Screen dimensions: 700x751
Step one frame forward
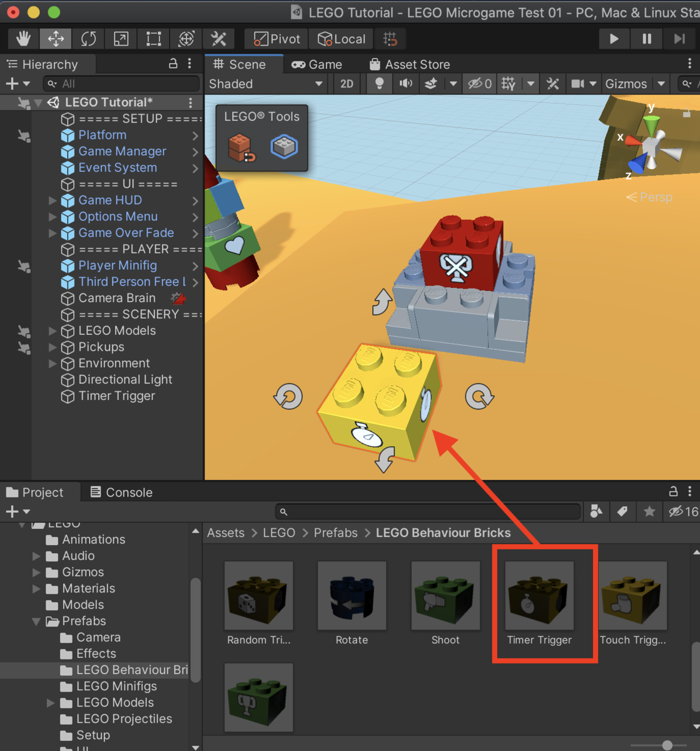[679, 39]
